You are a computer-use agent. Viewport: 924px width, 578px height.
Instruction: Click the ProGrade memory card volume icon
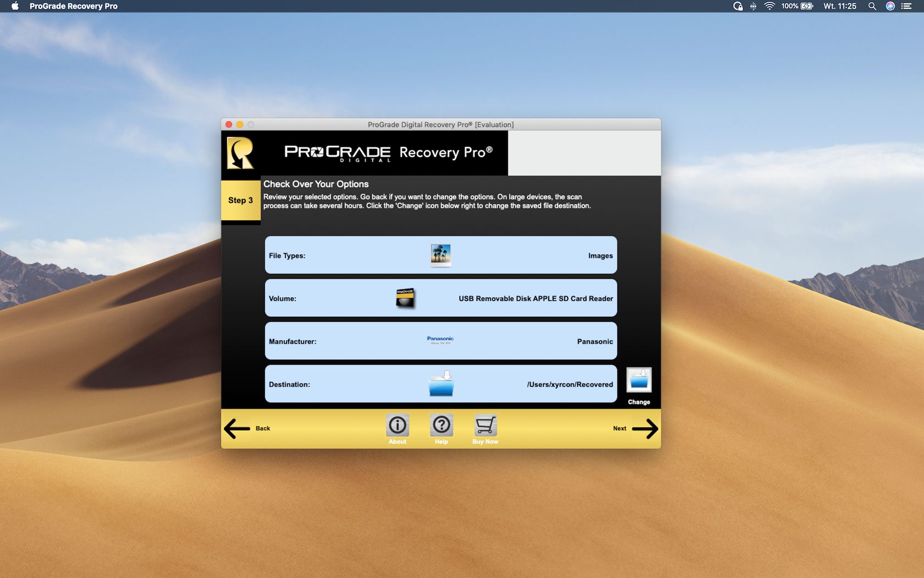[x=405, y=298]
